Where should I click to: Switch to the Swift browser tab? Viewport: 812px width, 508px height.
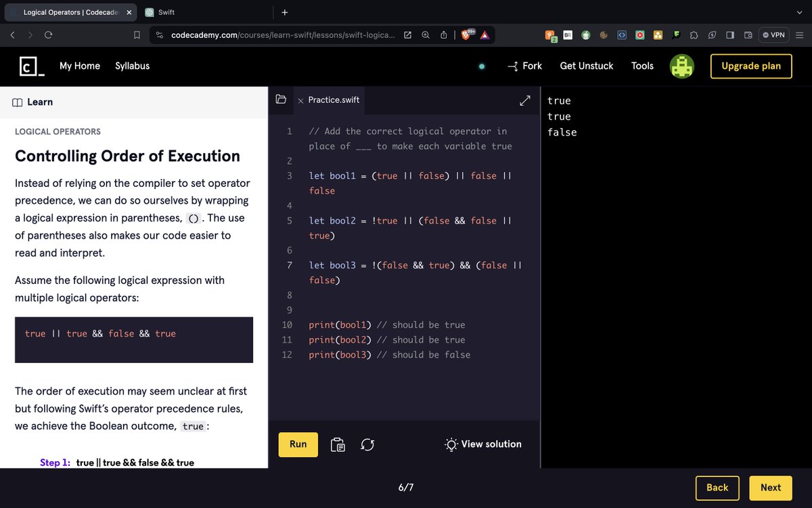[166, 12]
